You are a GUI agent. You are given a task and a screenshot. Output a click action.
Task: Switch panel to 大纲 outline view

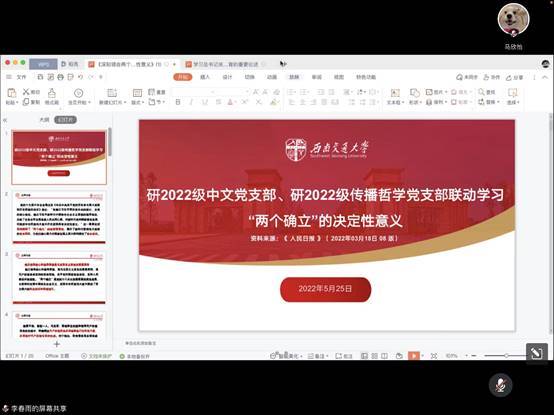(x=44, y=120)
